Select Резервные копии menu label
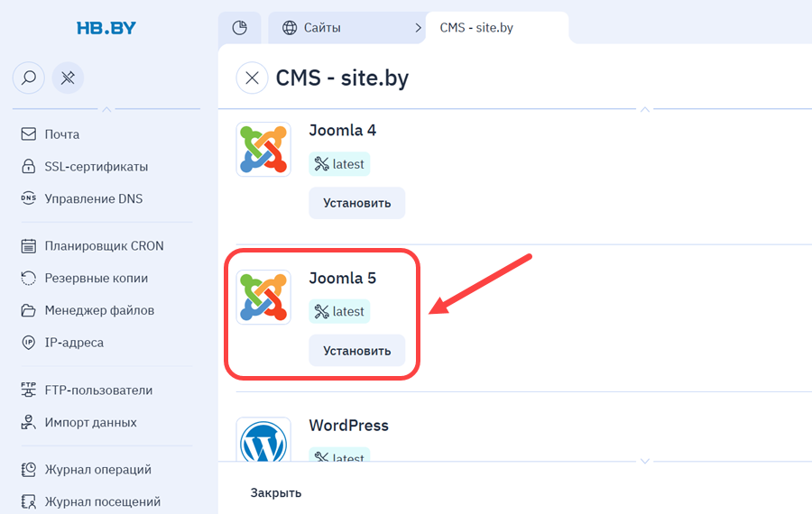812x514 pixels. pyautogui.click(x=97, y=279)
